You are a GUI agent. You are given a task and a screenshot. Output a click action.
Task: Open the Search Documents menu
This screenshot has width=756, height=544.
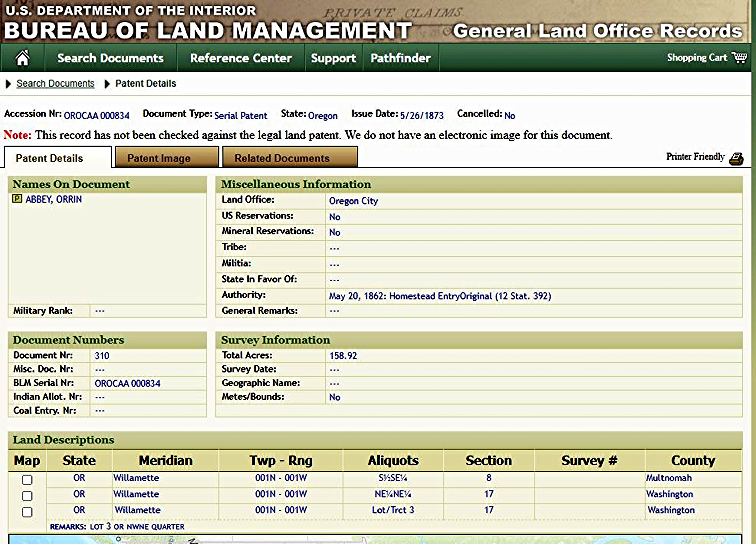[110, 58]
